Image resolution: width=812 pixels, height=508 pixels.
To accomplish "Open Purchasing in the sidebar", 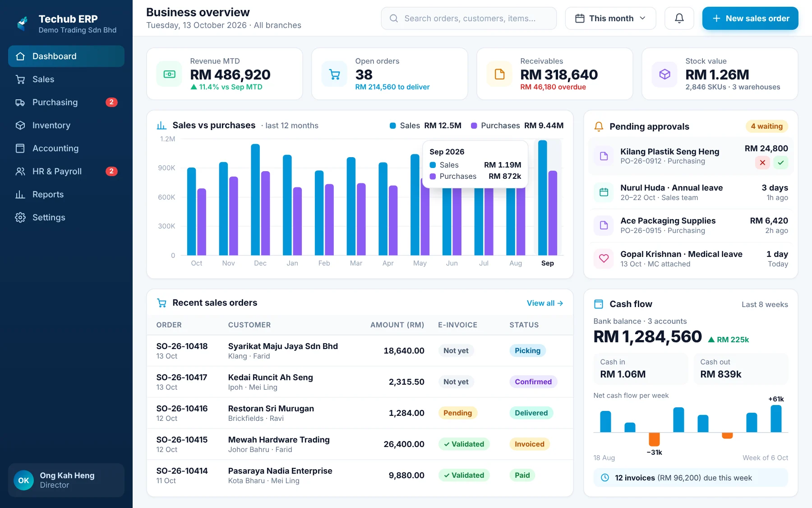I will coord(66,103).
